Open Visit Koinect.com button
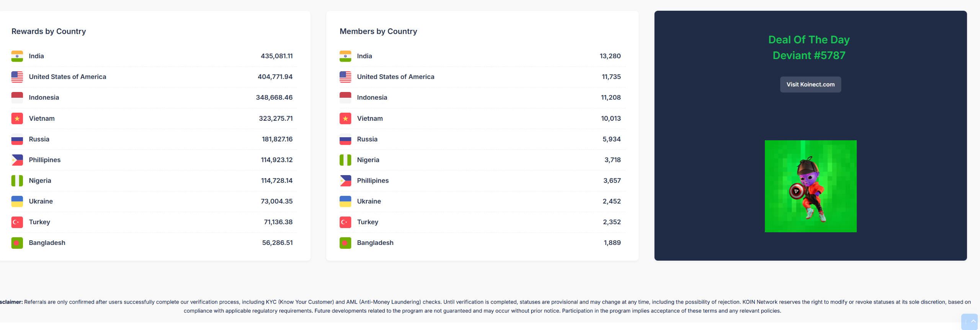The width and height of the screenshot is (980, 330). point(810,84)
